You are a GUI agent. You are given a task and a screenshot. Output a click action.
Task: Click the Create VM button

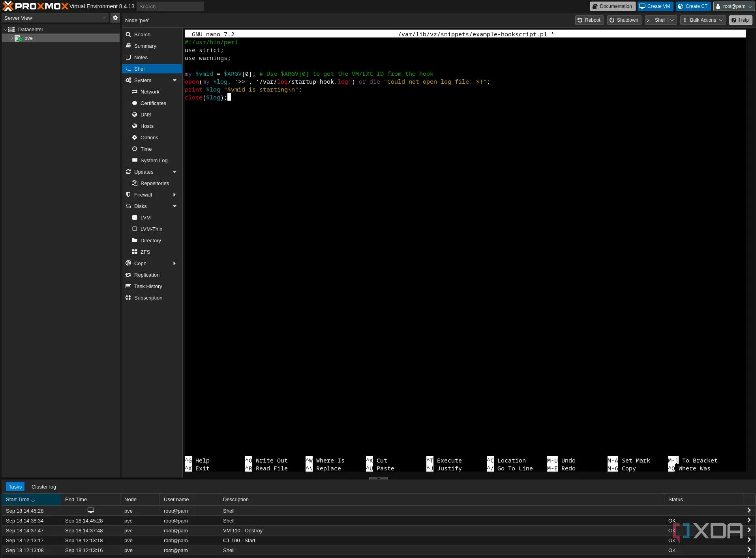[655, 6]
